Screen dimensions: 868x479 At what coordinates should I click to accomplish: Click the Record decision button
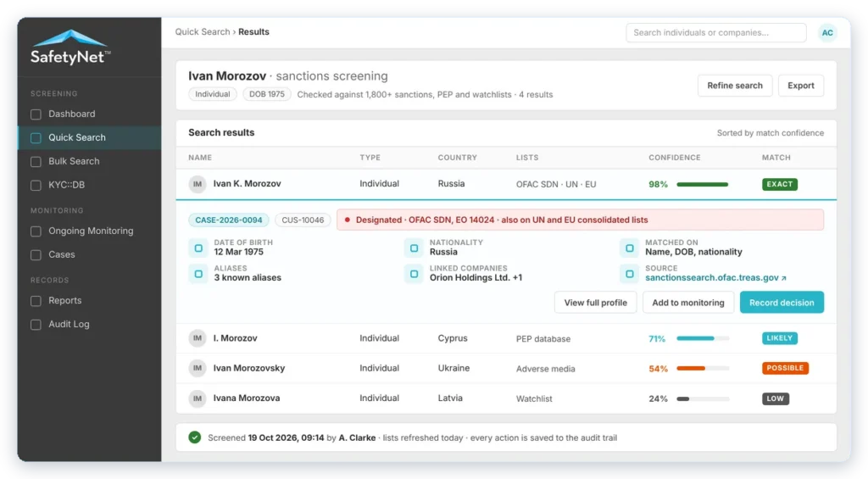(782, 303)
